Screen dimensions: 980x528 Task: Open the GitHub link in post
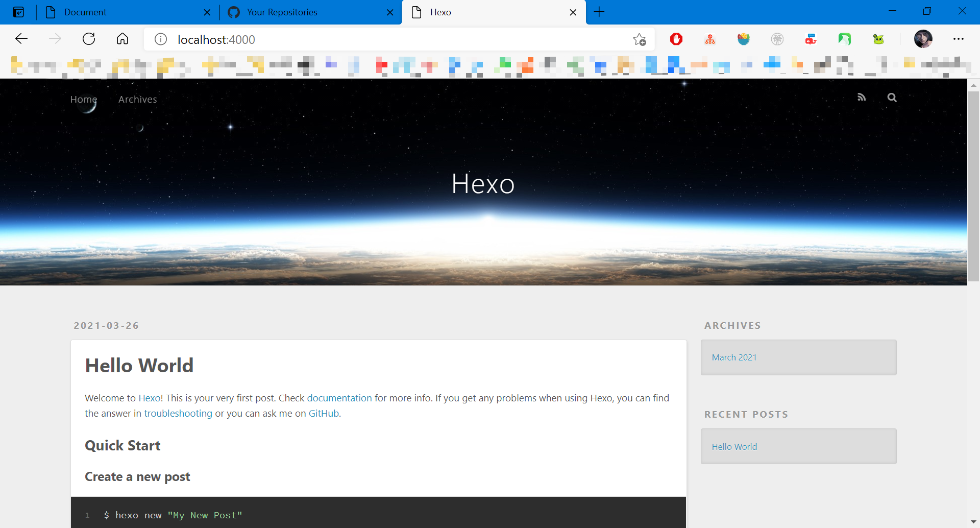click(x=324, y=413)
